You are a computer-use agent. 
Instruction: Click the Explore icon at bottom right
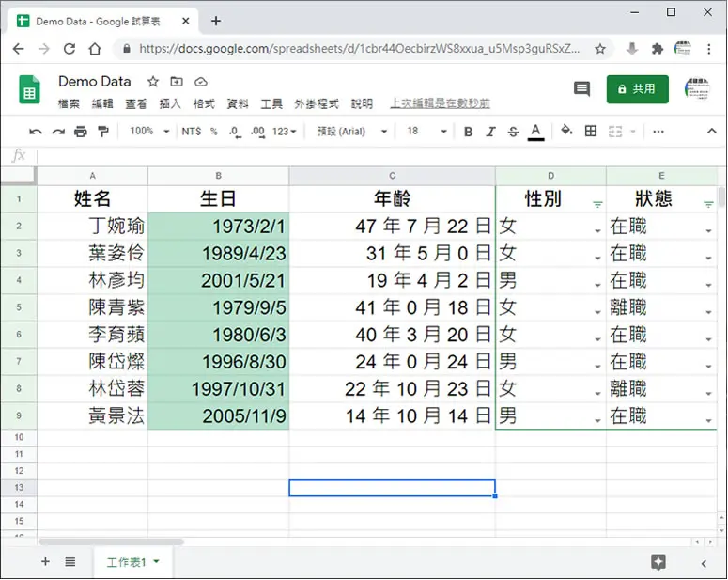(x=658, y=562)
